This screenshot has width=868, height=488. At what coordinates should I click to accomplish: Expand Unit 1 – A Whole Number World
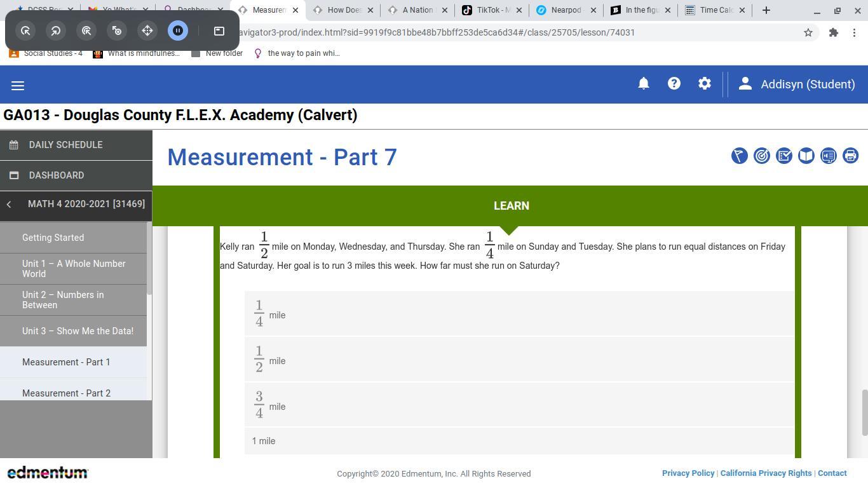[x=73, y=269]
